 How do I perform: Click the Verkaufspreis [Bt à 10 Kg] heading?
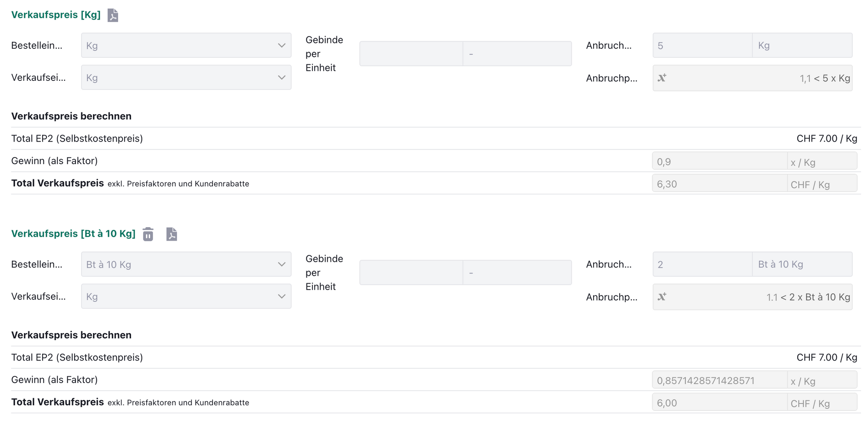click(x=73, y=234)
